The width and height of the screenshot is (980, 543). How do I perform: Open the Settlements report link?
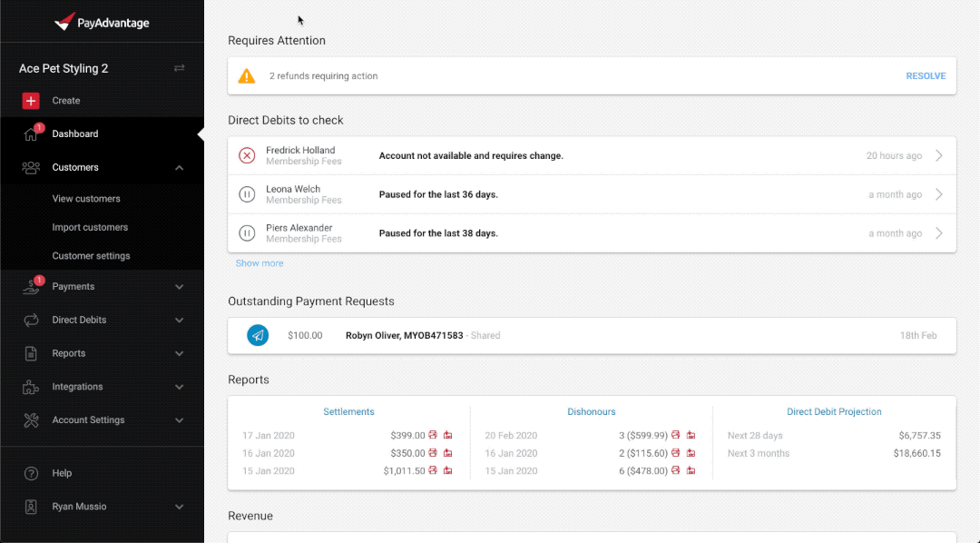click(348, 411)
